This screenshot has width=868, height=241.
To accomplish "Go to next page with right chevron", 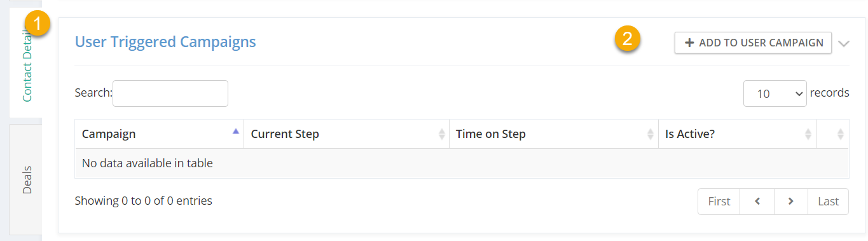I will [x=791, y=202].
